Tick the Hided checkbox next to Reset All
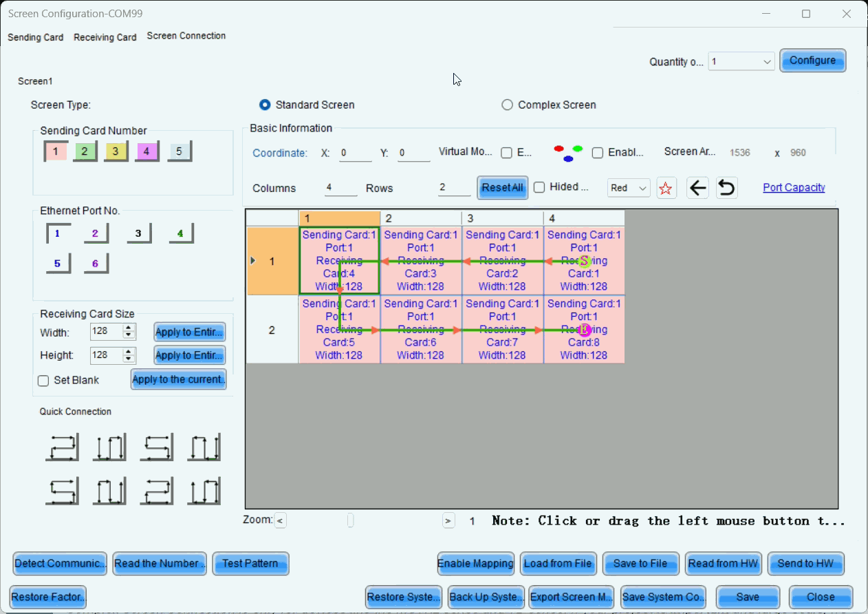Image resolution: width=868 pixels, height=614 pixels. click(539, 187)
